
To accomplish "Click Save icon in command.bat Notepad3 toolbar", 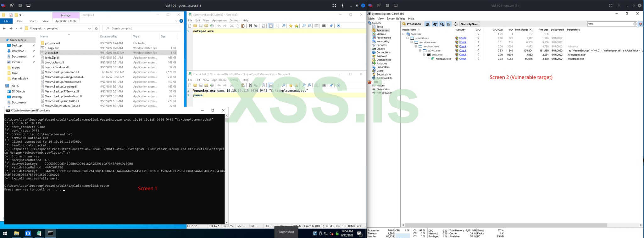I will 201,26.
